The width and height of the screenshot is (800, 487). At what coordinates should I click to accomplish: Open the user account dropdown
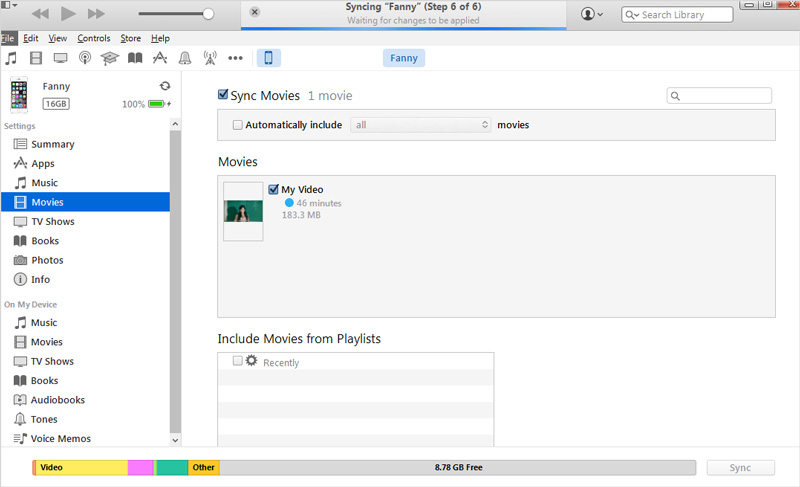[x=592, y=14]
